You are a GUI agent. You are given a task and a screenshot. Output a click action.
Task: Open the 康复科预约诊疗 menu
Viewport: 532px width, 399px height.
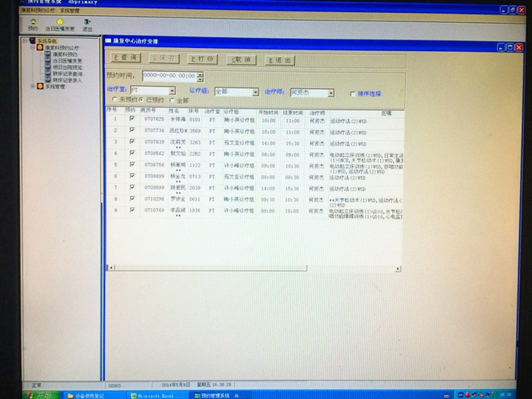click(38, 10)
